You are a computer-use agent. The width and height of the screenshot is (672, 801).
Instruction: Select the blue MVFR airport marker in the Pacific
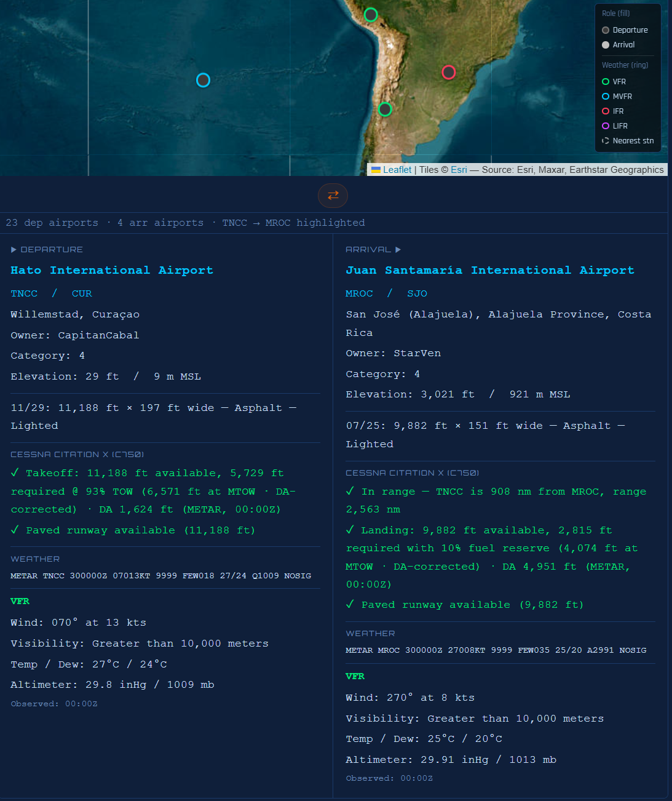203,80
